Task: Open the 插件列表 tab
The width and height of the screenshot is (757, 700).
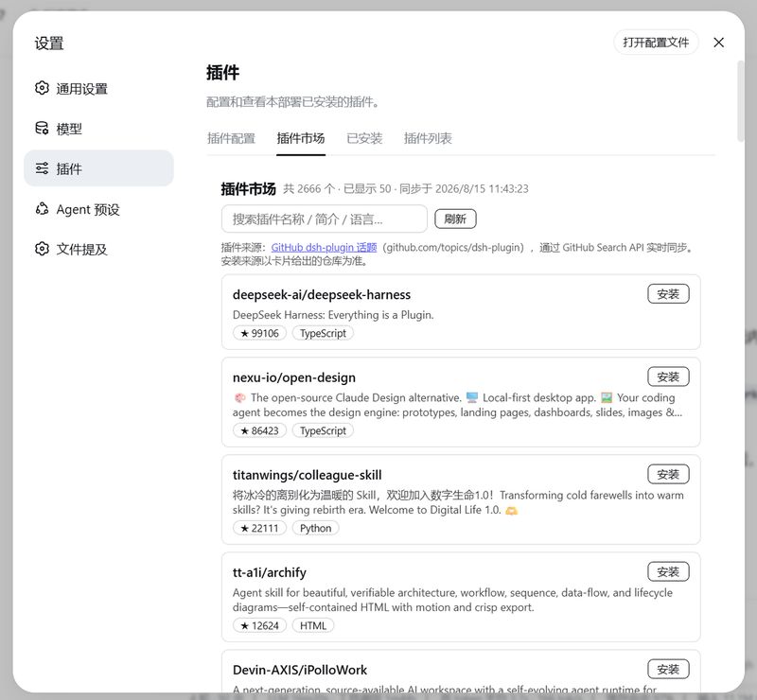Action: (x=428, y=138)
